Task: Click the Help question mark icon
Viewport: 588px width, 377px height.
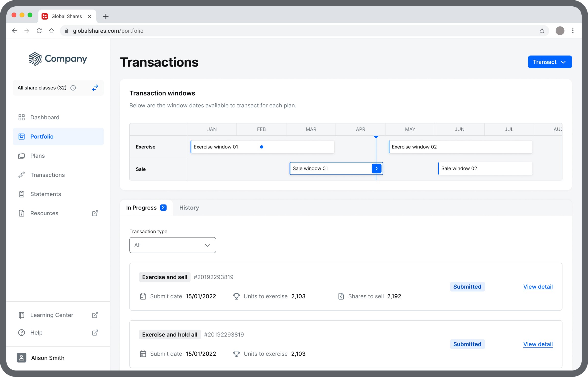Action: pos(22,333)
